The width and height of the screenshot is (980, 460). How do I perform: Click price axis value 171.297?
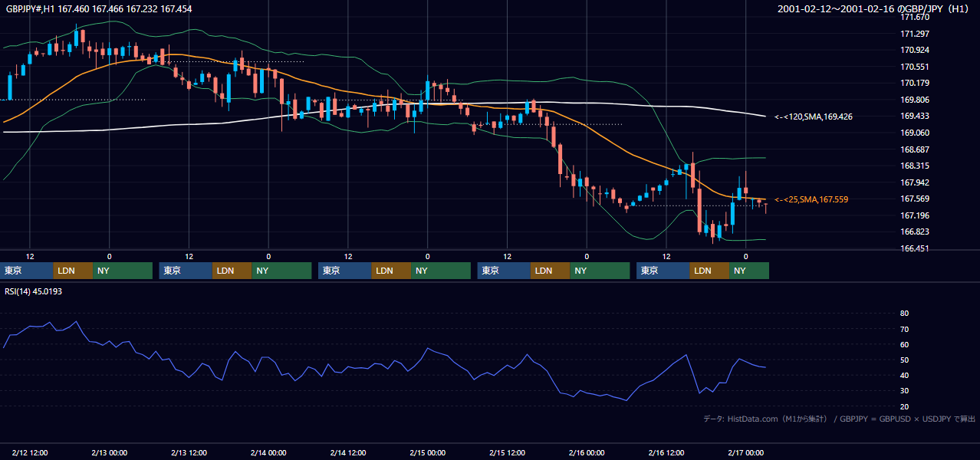tap(915, 34)
